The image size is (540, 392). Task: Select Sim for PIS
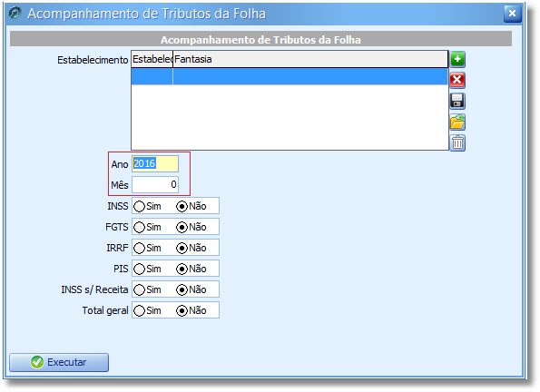point(139,269)
